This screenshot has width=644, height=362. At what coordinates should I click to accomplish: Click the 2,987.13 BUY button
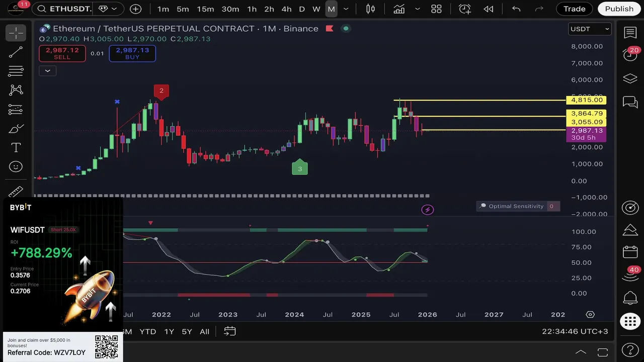coord(132,53)
